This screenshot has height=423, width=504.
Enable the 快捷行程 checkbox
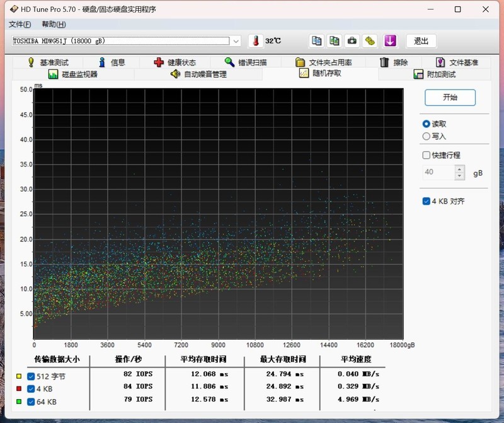click(427, 155)
